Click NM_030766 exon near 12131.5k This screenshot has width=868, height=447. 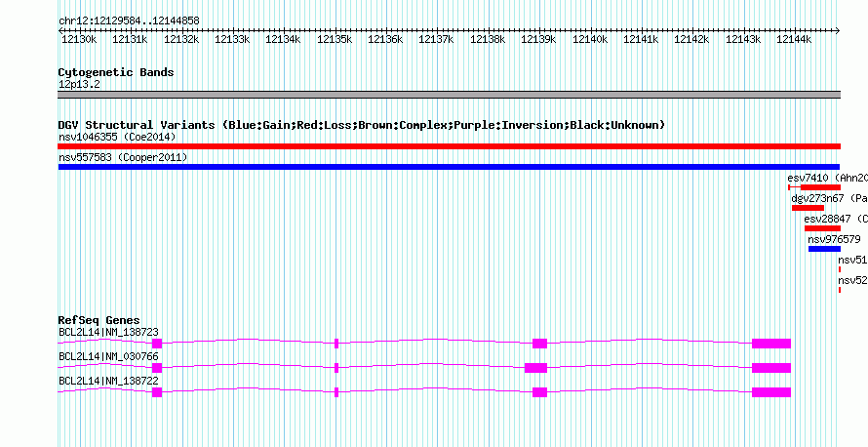(157, 368)
